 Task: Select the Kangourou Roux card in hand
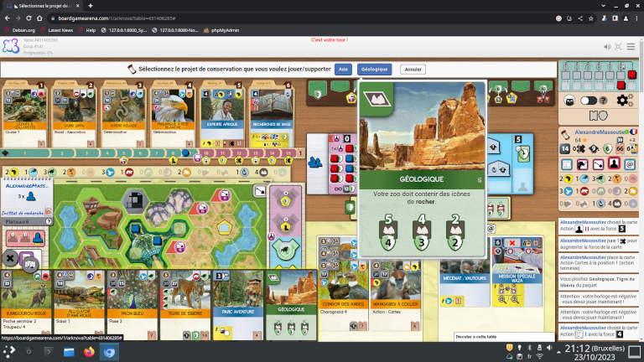point(25,303)
